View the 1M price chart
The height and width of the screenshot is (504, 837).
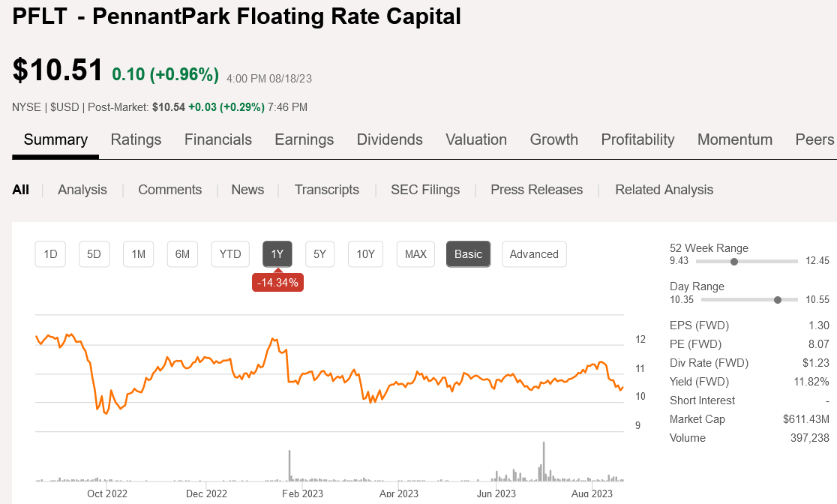point(138,254)
